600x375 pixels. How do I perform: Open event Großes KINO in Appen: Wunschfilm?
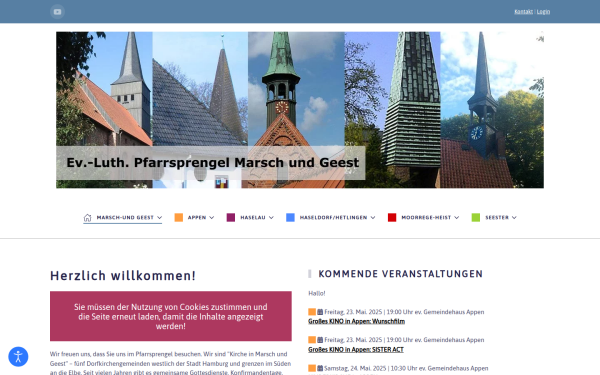tap(356, 321)
